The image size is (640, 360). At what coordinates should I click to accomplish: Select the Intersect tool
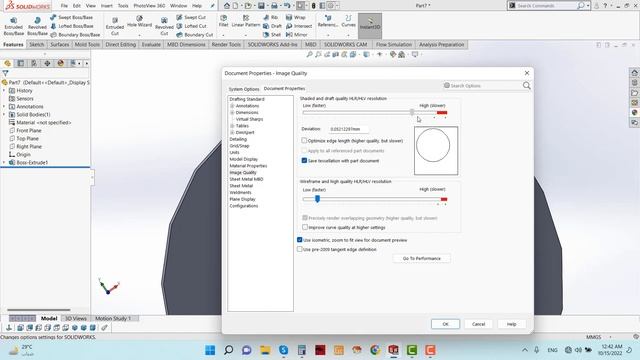pos(299,26)
